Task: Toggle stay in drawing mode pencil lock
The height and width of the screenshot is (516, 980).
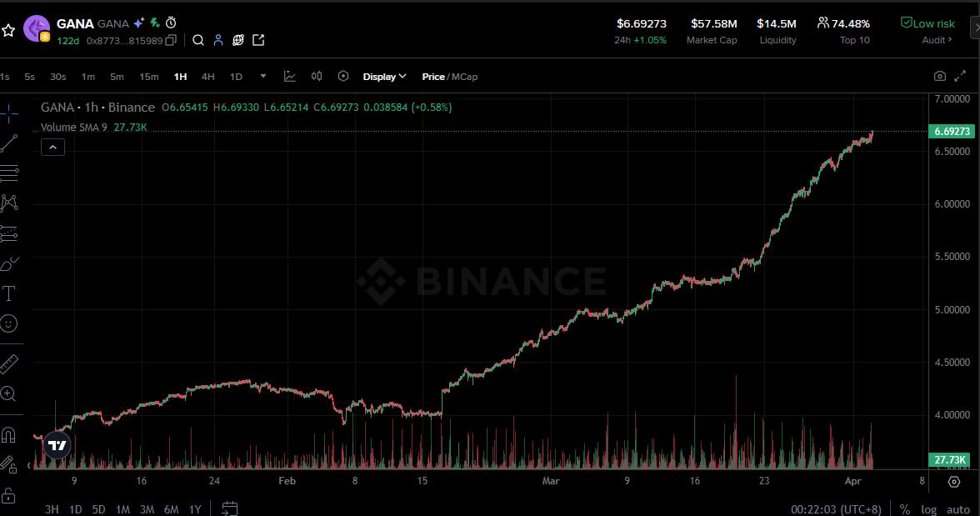Action: point(8,464)
